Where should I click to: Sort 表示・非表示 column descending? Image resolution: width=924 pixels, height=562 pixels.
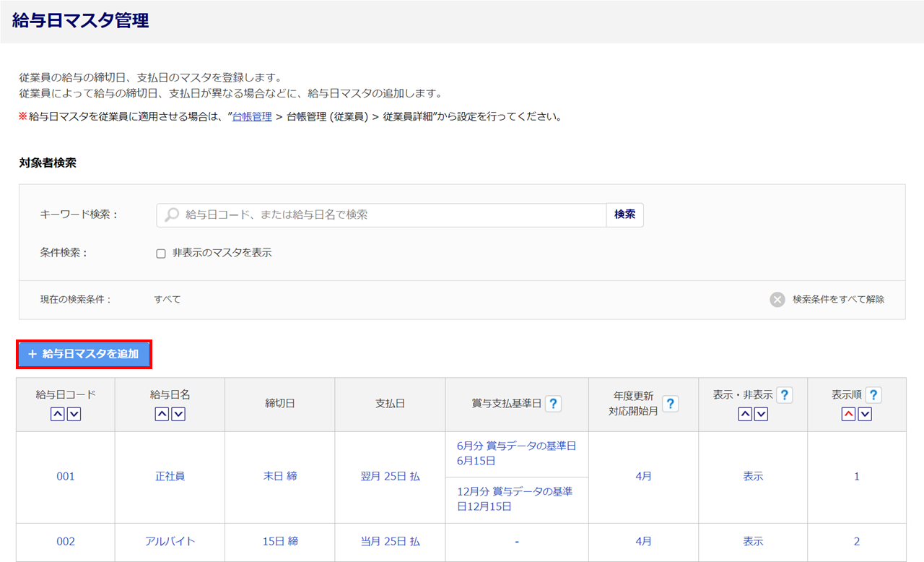[x=761, y=414]
